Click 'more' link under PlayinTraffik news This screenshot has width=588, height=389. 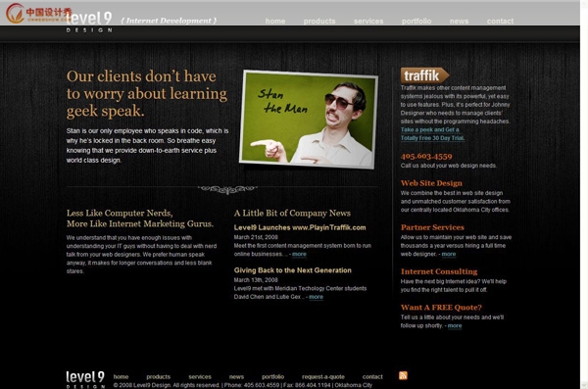coord(299,254)
